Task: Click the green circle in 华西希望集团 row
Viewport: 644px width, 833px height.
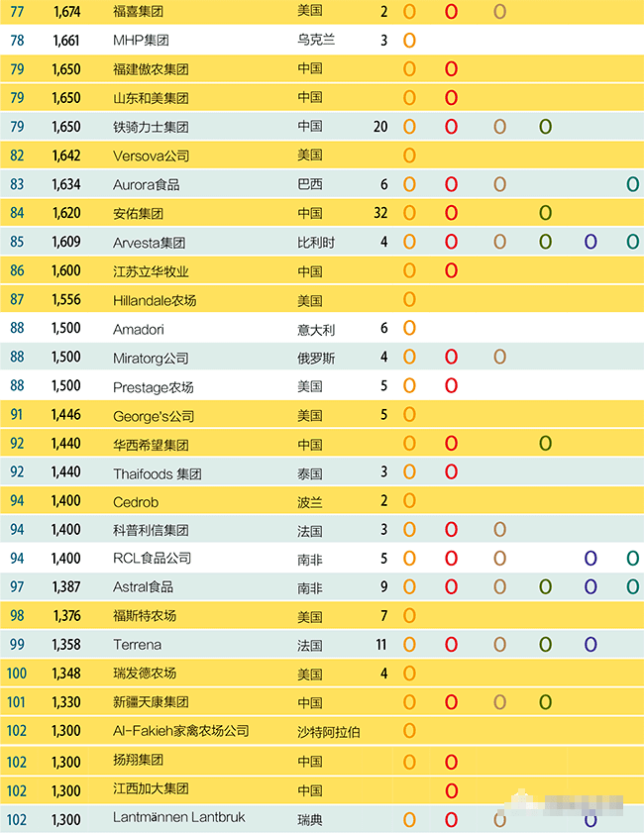Action: pos(545,443)
